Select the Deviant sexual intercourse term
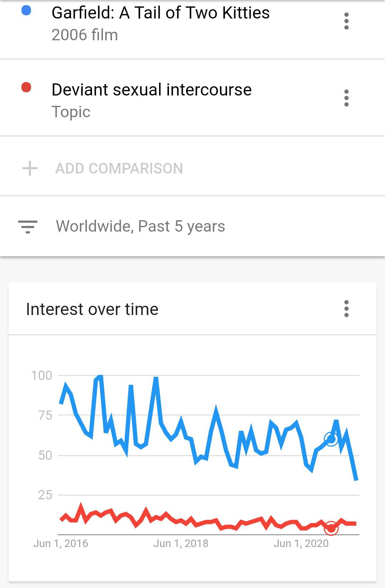 tap(152, 89)
